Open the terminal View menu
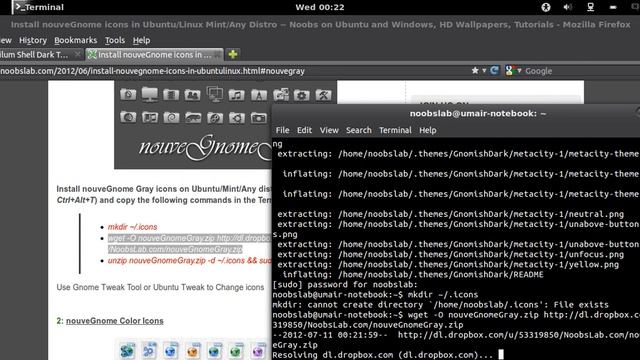640x360 pixels. (x=329, y=130)
